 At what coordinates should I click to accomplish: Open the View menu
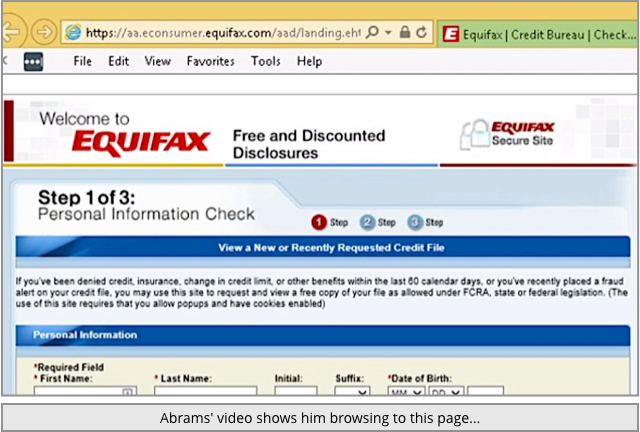158,61
